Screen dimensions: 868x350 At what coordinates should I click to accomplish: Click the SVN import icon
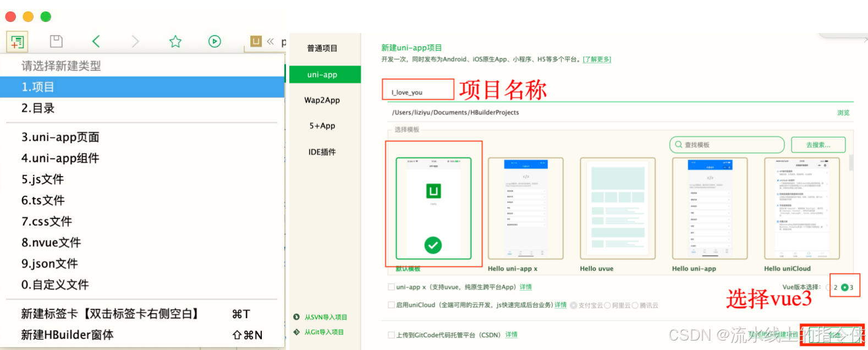coord(297,317)
